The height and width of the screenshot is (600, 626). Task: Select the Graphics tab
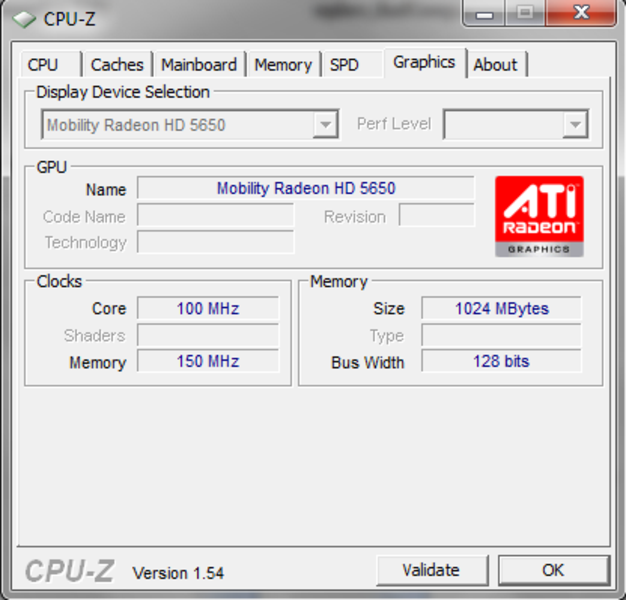(424, 62)
